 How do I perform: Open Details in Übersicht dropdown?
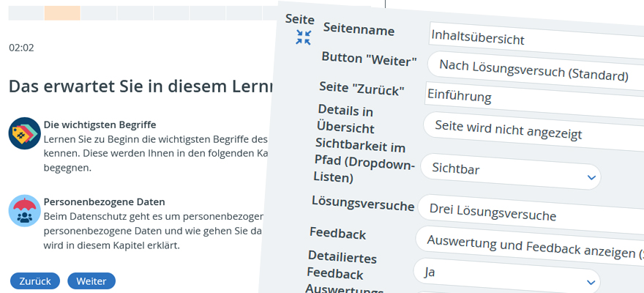pos(533,130)
